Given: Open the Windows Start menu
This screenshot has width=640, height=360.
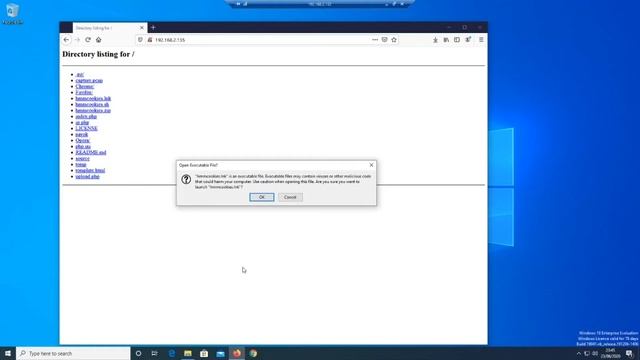Looking at the screenshot, I should pyautogui.click(x=8, y=353).
